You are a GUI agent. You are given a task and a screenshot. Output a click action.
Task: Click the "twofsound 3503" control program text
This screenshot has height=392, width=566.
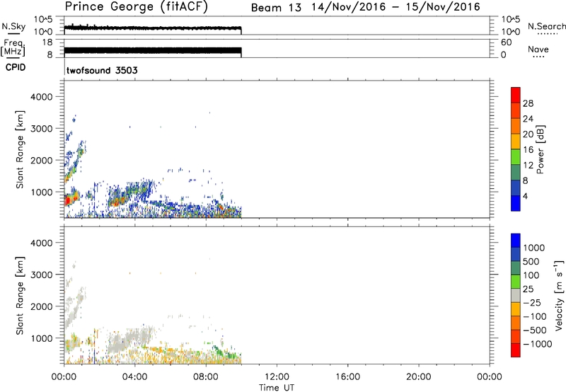pyautogui.click(x=102, y=70)
